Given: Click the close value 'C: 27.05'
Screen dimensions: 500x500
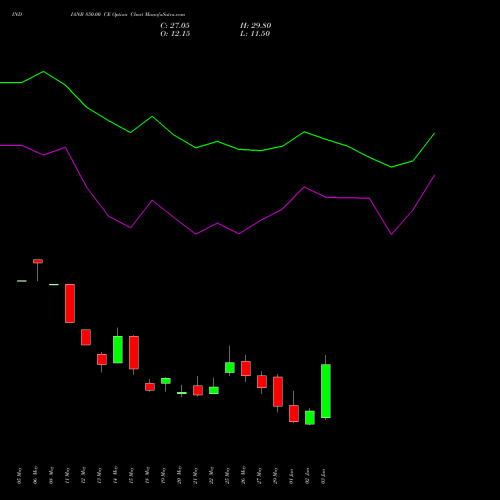Looking at the screenshot, I should point(175,26).
